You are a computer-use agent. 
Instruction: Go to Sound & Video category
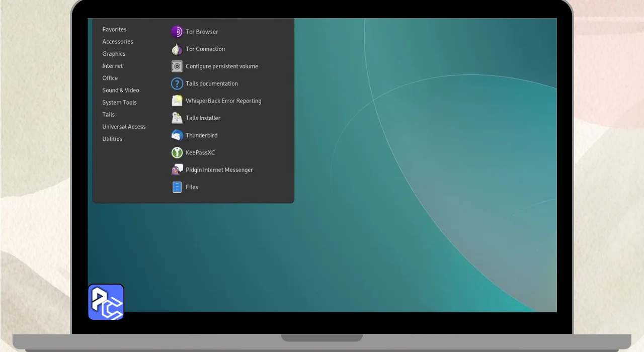[x=121, y=91]
